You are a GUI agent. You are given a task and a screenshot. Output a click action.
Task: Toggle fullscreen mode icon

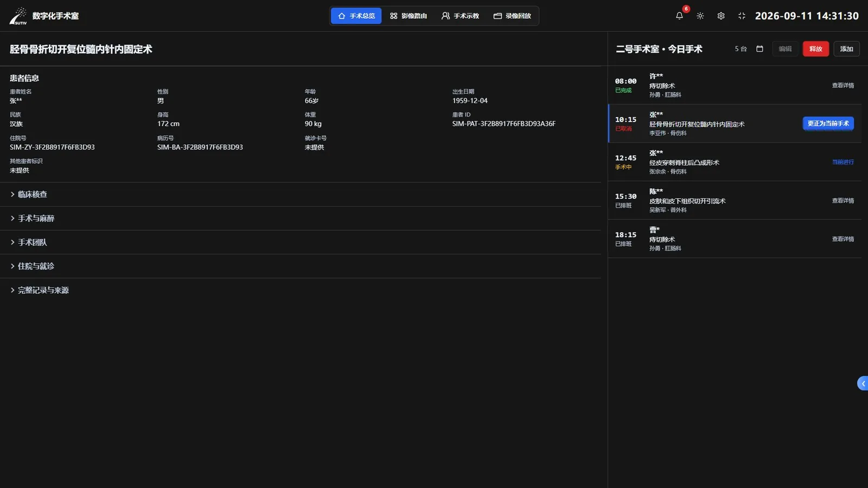coord(742,16)
